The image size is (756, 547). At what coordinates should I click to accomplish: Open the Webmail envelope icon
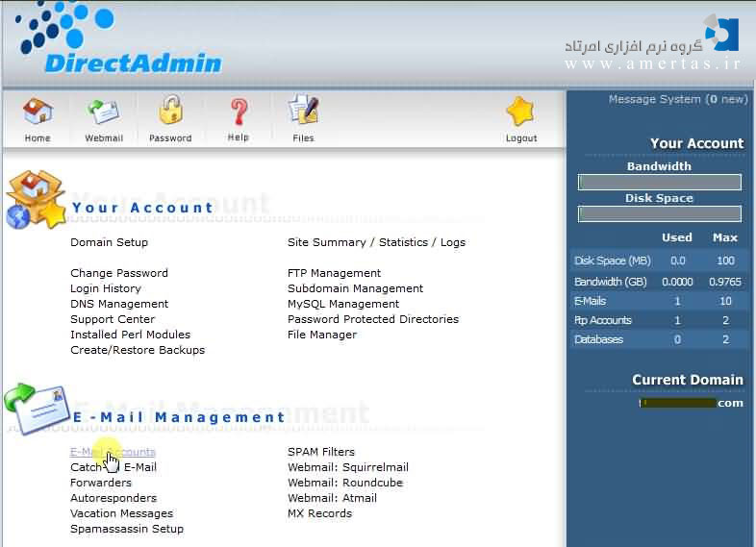point(104,112)
